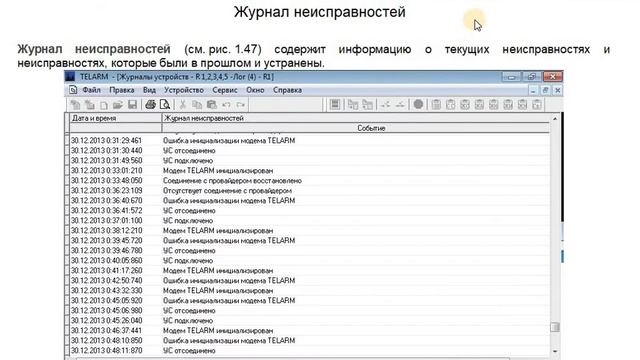Click the Журнал неисправностей column header
Viewport: 640px width, 360px height.
pos(356,118)
